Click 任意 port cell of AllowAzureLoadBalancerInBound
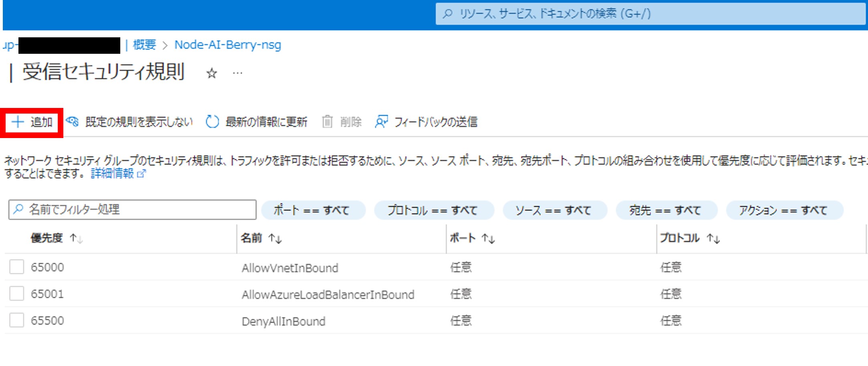Screen dimensions: 868x366 point(461,294)
